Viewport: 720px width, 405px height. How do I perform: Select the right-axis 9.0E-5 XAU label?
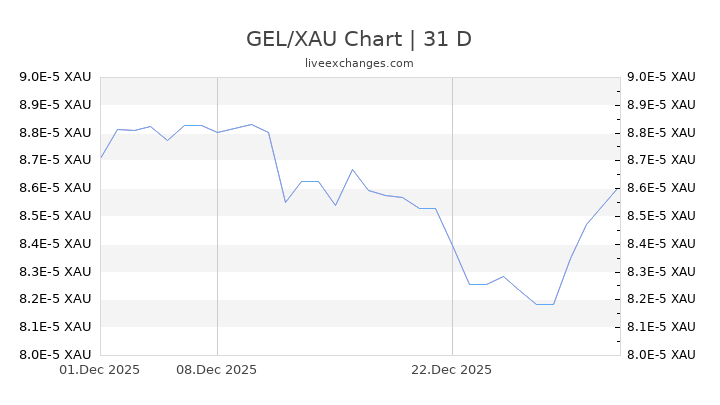click(x=660, y=77)
